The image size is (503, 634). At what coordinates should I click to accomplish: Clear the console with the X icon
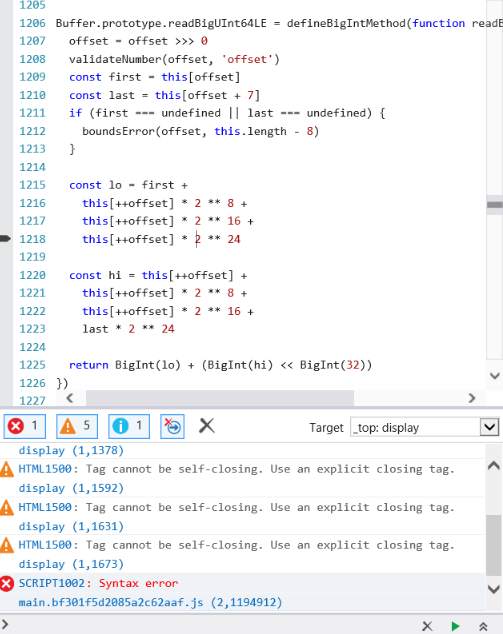[x=207, y=426]
